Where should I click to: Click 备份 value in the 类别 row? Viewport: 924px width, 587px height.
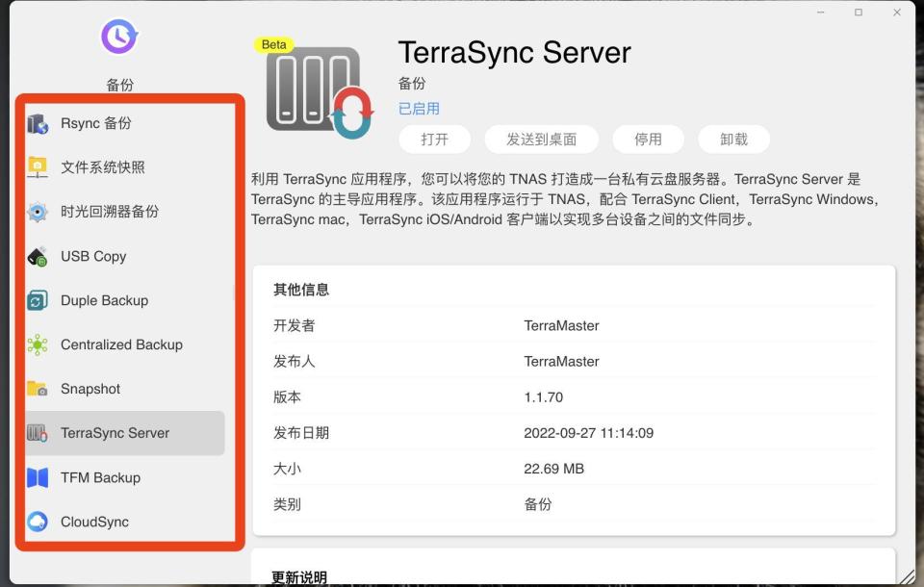click(x=538, y=504)
